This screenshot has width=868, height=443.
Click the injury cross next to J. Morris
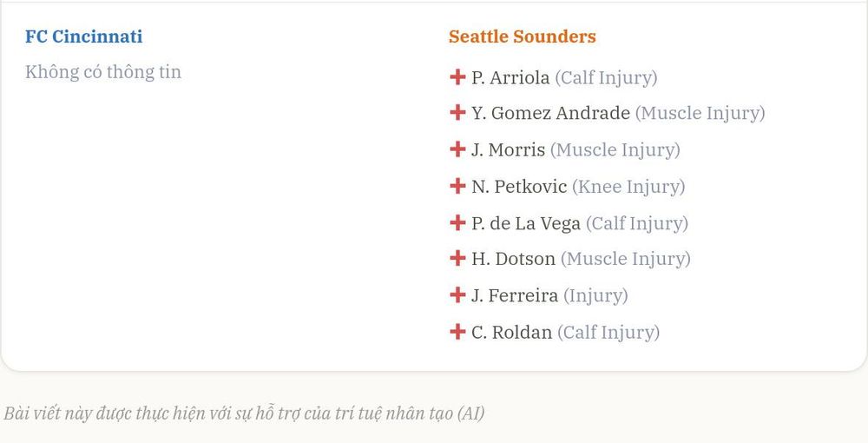tap(457, 149)
